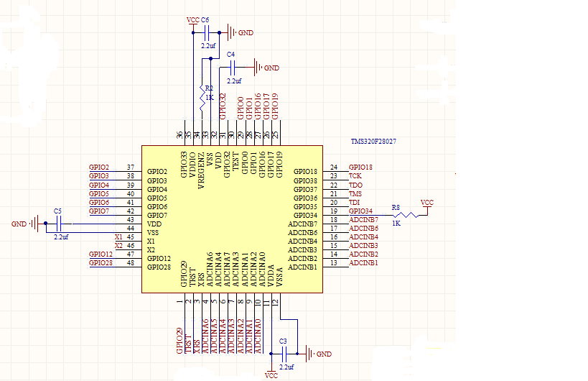Click the red GPIO29 net label at bottom
Screen dimensions: 588x381
point(179,341)
